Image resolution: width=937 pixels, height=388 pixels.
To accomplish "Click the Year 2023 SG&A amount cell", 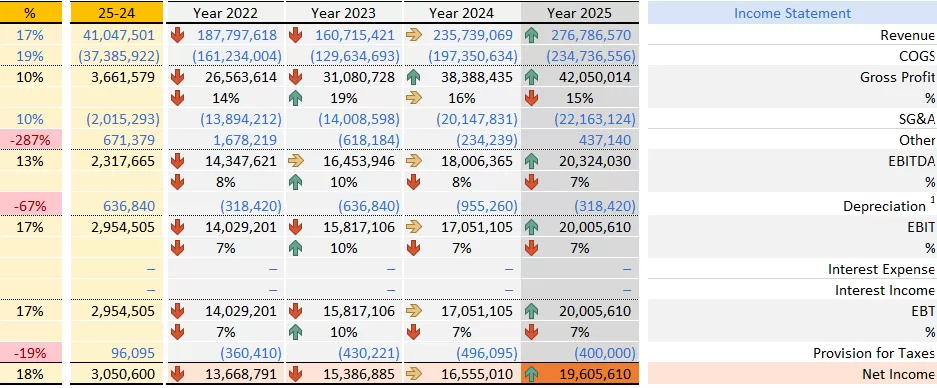I will pyautogui.click(x=344, y=119).
